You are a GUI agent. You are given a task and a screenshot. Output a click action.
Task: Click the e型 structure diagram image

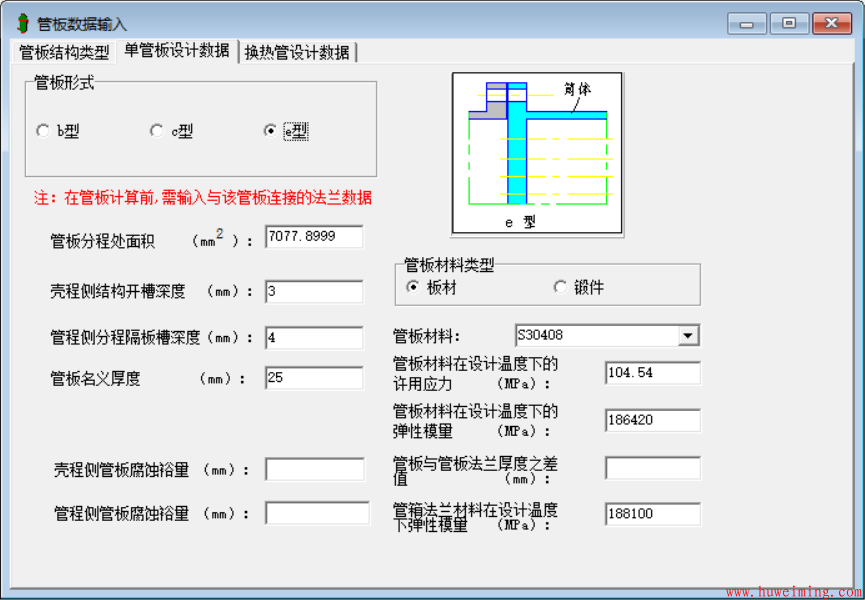pyautogui.click(x=537, y=152)
